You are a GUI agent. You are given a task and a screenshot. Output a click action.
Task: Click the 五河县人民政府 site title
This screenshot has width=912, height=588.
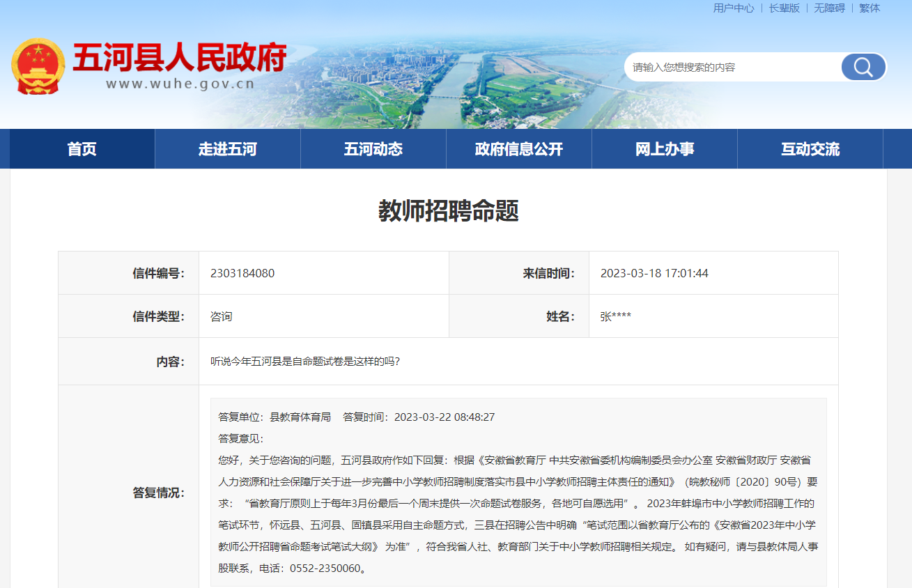click(x=180, y=57)
